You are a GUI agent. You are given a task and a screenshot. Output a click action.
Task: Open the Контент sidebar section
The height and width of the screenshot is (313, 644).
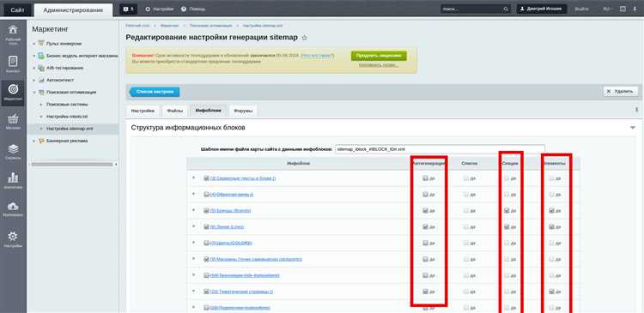tap(13, 65)
